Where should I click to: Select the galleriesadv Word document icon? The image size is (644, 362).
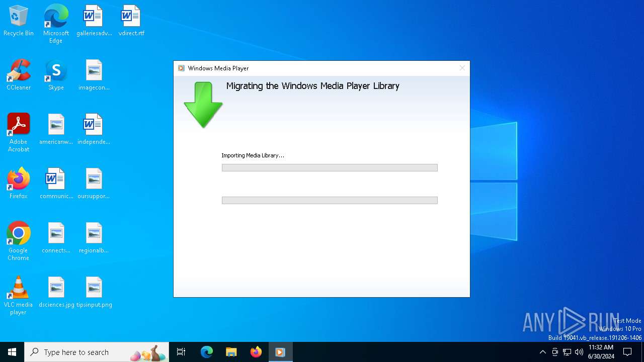[x=94, y=21]
